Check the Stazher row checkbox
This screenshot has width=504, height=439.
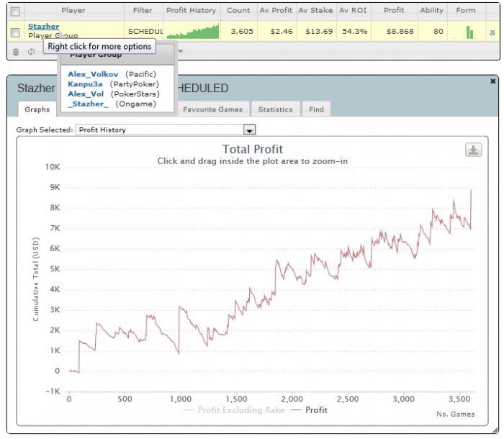coord(15,32)
